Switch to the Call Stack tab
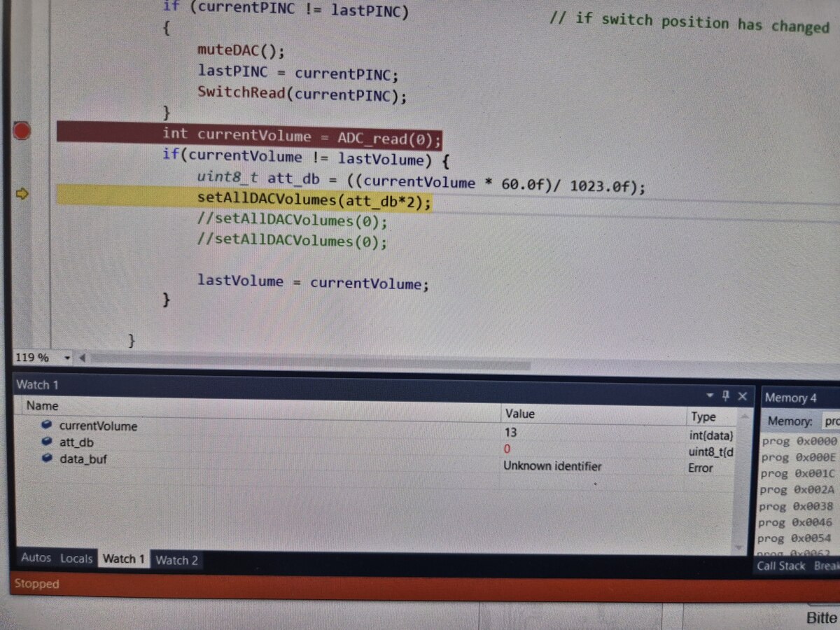 780,566
